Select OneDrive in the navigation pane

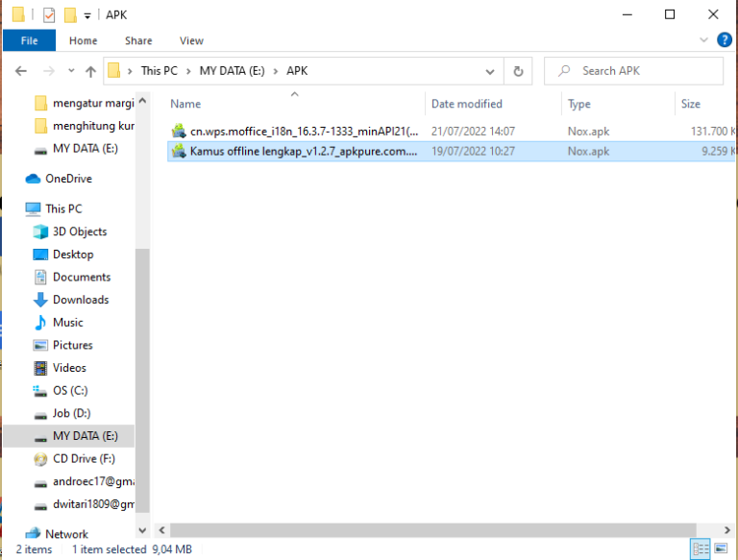(59, 179)
